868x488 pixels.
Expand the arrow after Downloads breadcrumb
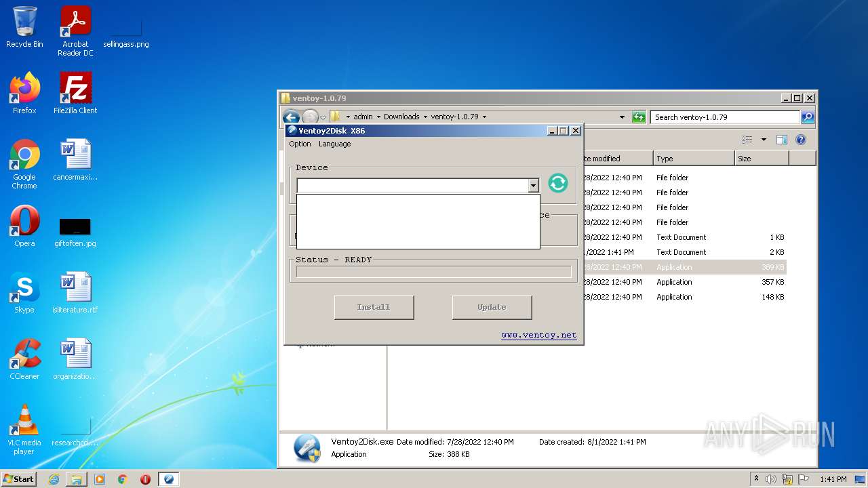[425, 117]
